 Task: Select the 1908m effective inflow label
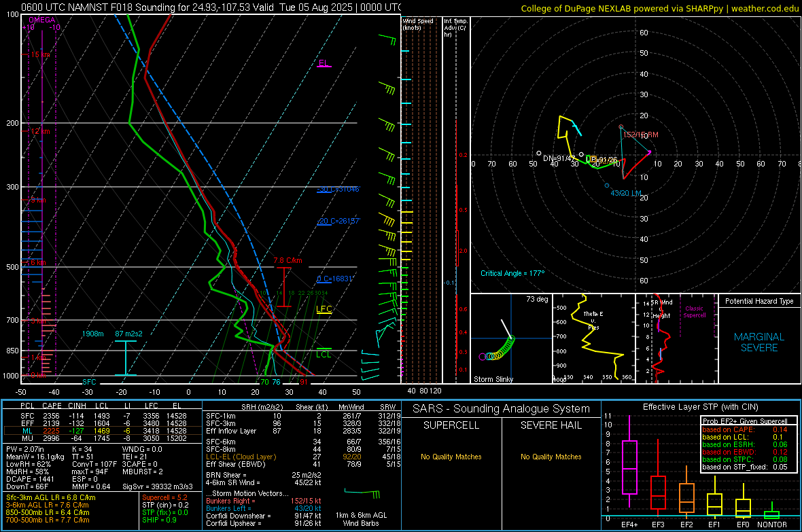point(92,334)
